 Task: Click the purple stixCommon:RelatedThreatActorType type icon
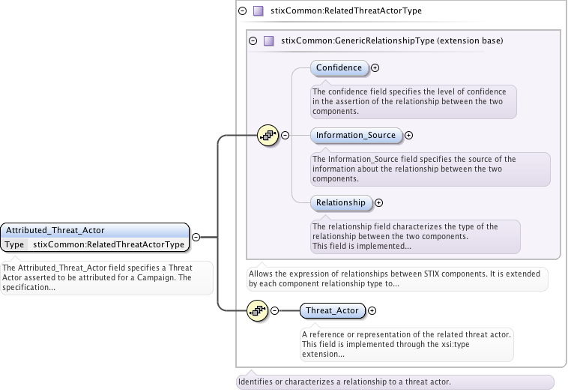pos(258,11)
